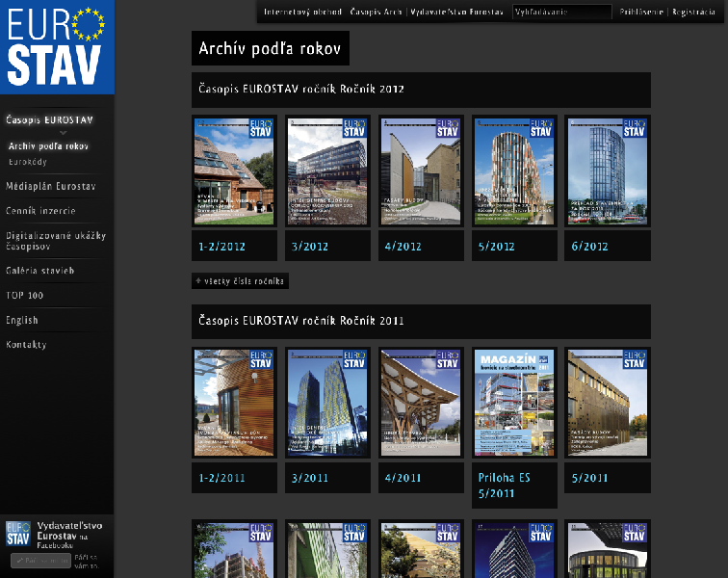Screen dimensions: 728x578
Task: Collapse the arrow under Časopis EUROSTAV
Action: pos(64,133)
